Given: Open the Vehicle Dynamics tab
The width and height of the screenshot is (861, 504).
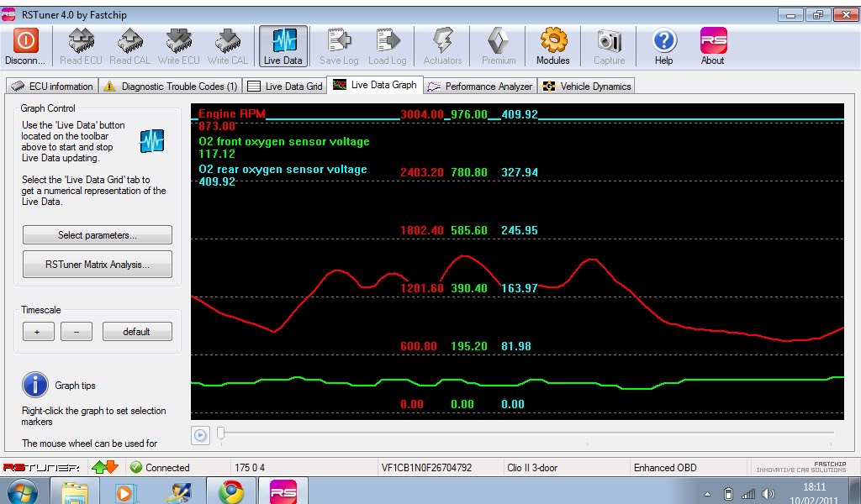Looking at the screenshot, I should (587, 87).
